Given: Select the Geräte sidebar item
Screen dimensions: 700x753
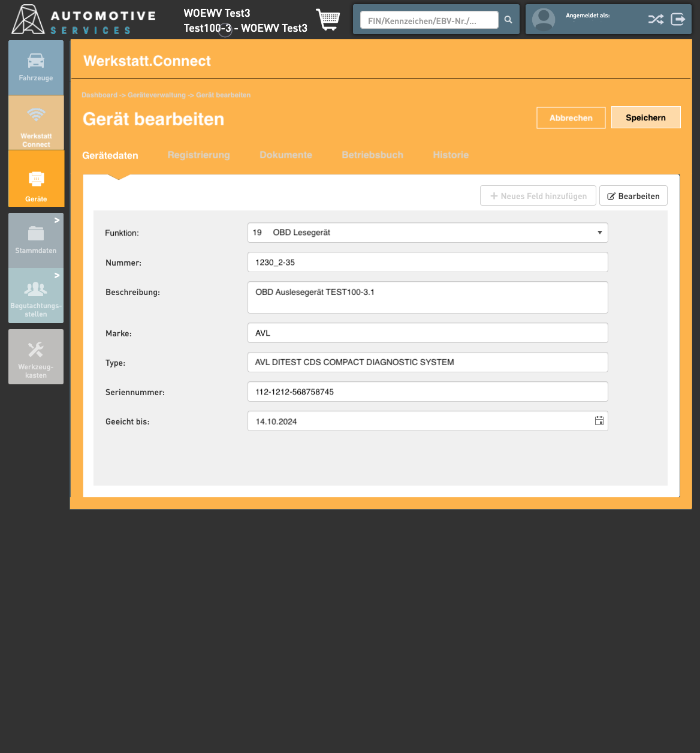Looking at the screenshot, I should pos(36,179).
